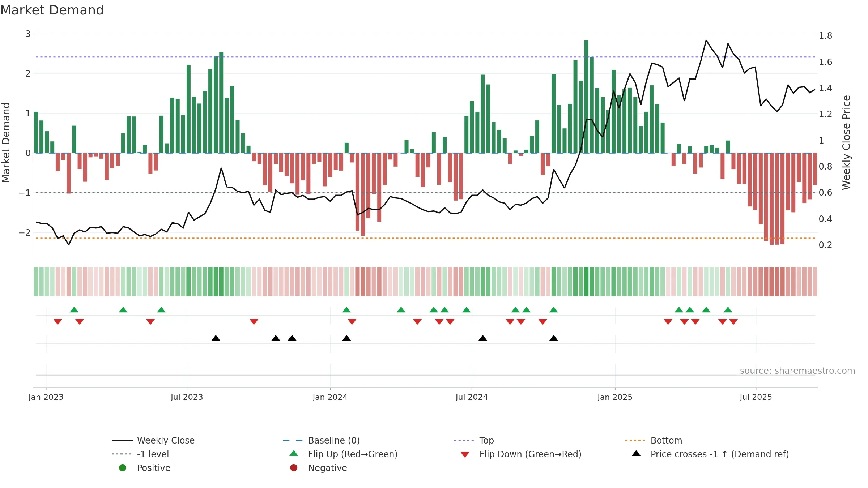Viewport: 868px width, 488px height.
Task: Click the Jul 2023 x-axis label
Action: pyautogui.click(x=187, y=397)
